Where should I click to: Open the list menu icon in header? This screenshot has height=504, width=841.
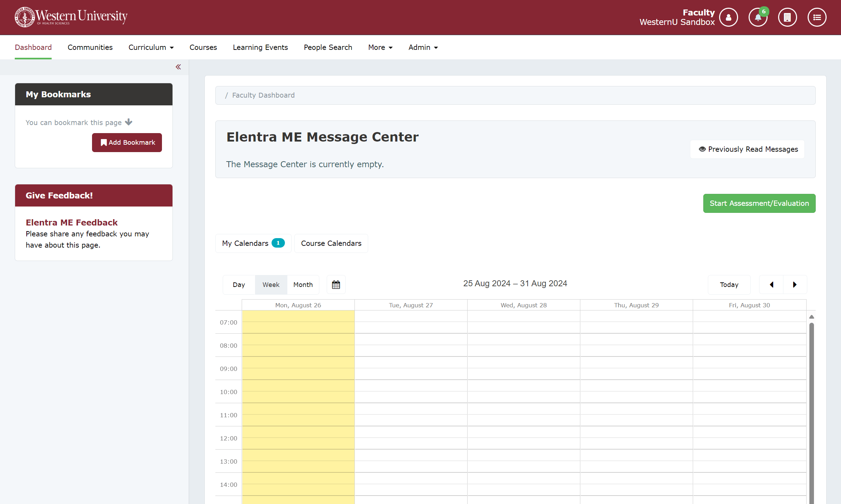pyautogui.click(x=817, y=17)
